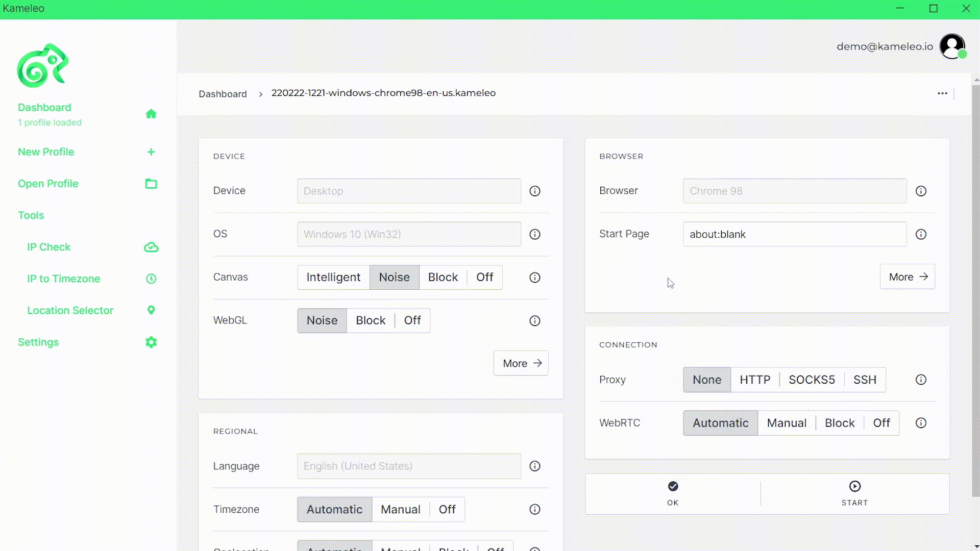Click Dashboard breadcrumb link
The width and height of the screenshot is (980, 551).
click(x=223, y=94)
